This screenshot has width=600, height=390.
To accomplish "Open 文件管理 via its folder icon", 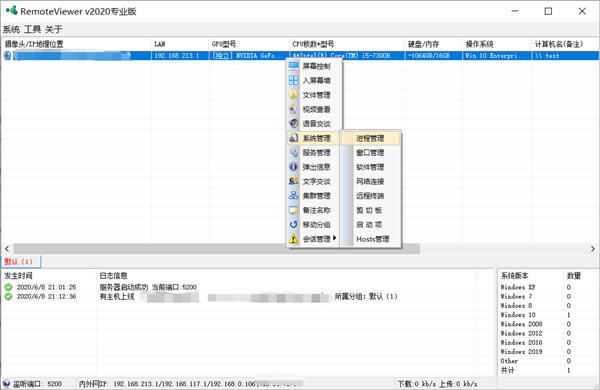I will pos(293,95).
